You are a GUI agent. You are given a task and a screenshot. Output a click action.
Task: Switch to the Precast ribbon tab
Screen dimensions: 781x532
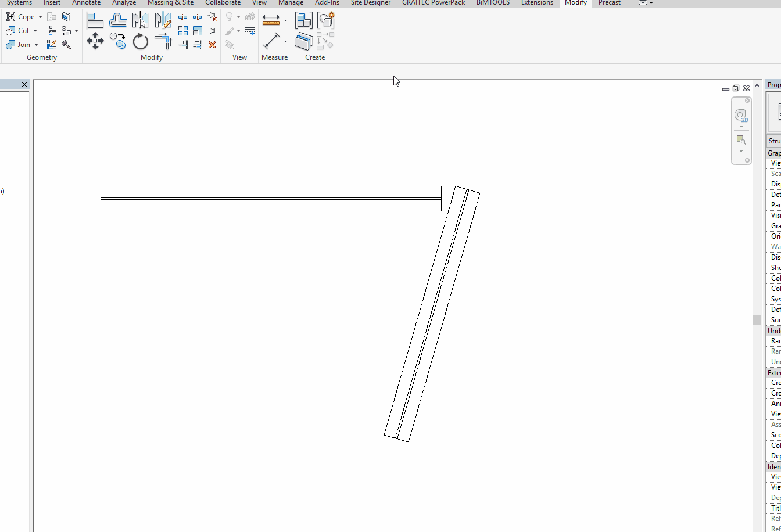pos(609,3)
